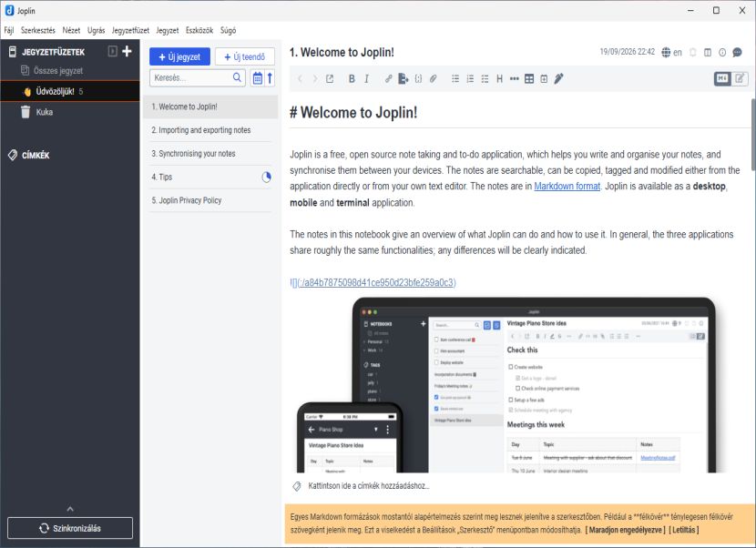Create a bulleted list

point(455,78)
